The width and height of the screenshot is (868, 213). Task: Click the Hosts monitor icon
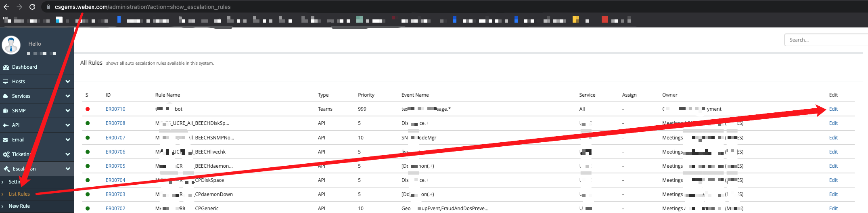tap(6, 81)
